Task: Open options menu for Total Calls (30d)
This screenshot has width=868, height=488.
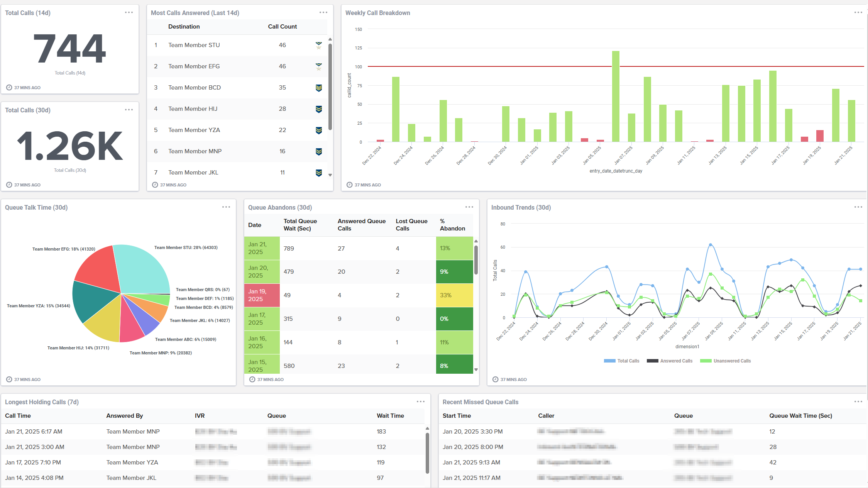Action: pyautogui.click(x=129, y=110)
